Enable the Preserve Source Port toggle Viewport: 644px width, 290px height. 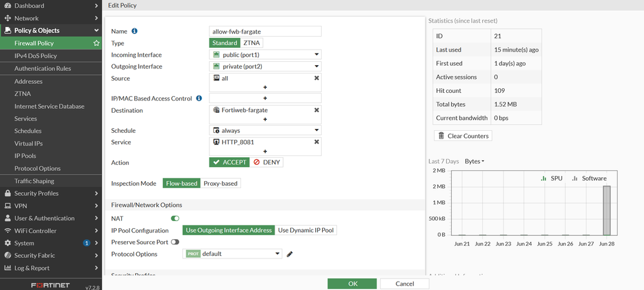tap(175, 242)
